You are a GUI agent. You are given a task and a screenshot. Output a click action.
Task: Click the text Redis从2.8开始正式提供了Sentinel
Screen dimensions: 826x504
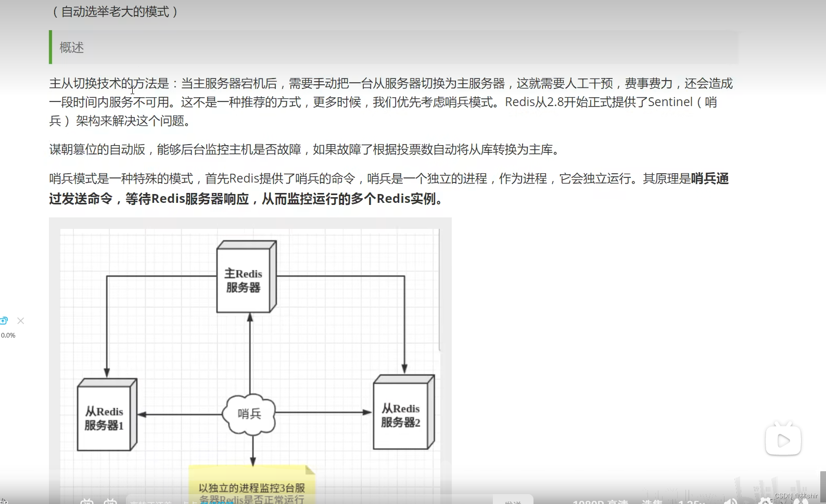click(599, 102)
